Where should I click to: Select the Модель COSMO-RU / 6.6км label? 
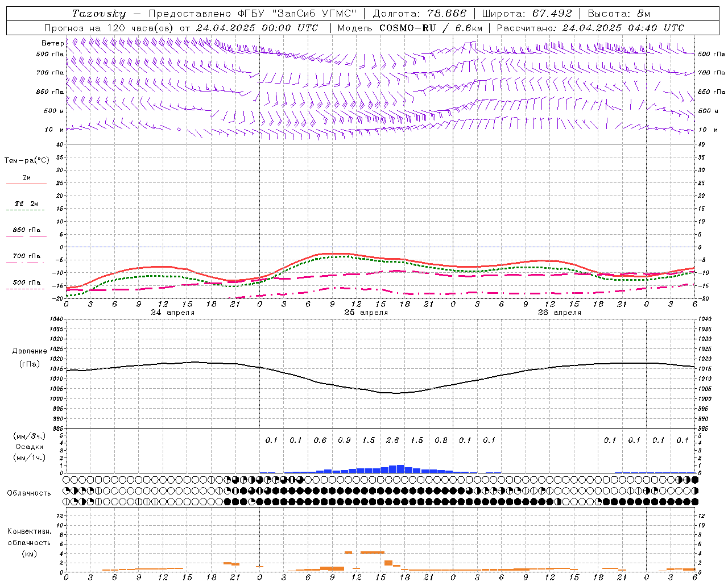tap(410, 28)
